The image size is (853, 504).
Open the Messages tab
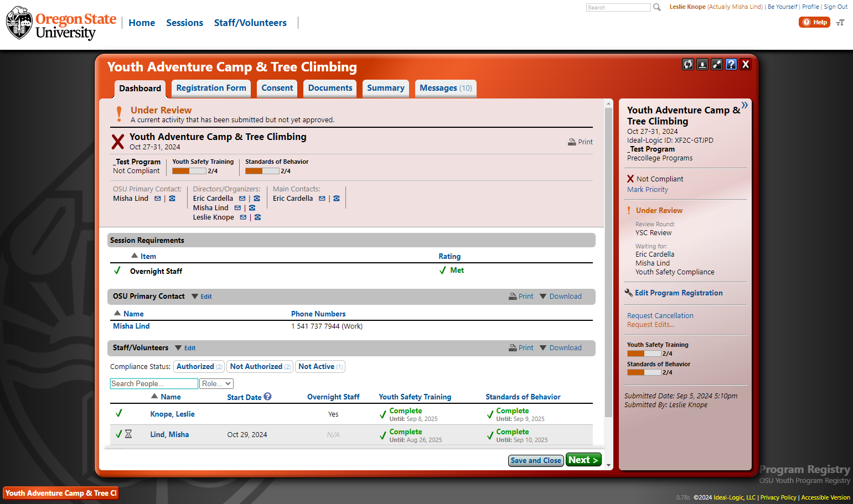[446, 89]
